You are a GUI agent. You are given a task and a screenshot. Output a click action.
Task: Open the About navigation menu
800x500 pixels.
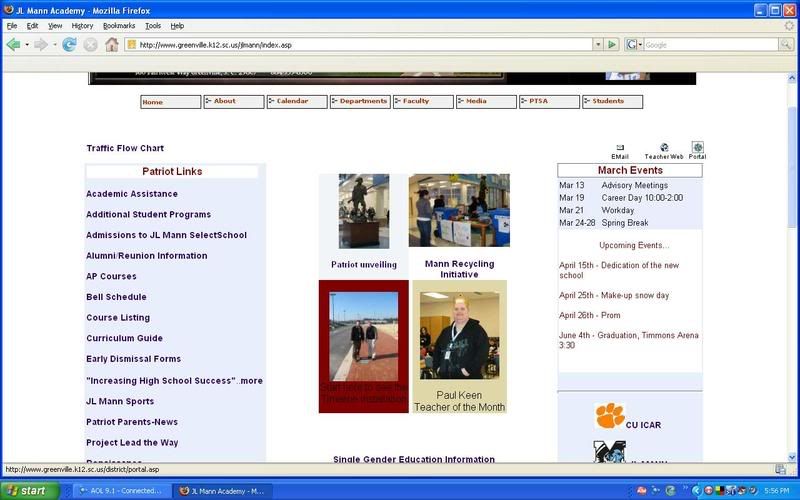[234, 102]
